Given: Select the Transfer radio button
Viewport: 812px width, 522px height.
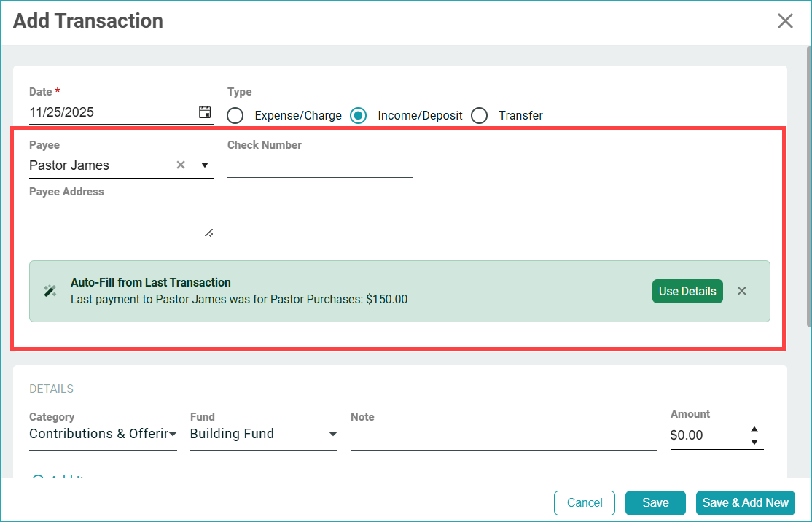Looking at the screenshot, I should (x=479, y=115).
